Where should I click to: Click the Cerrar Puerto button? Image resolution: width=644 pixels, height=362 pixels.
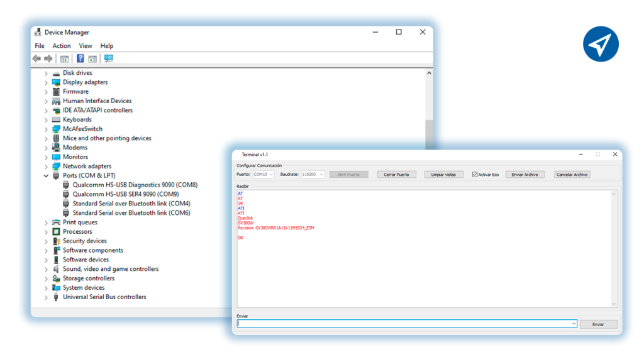(x=396, y=175)
